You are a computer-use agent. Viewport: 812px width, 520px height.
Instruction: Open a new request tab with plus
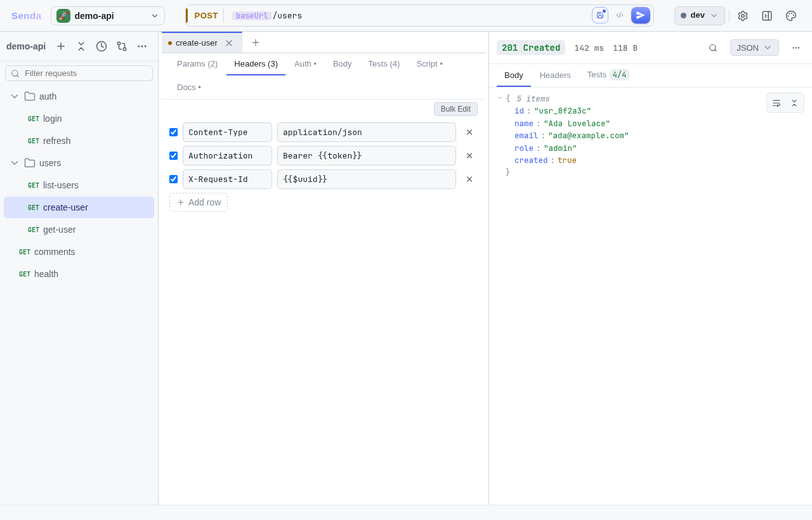click(256, 42)
